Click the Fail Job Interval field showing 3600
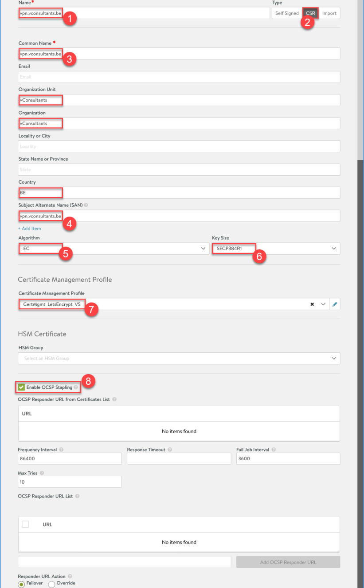The image size is (364, 588). [x=288, y=458]
